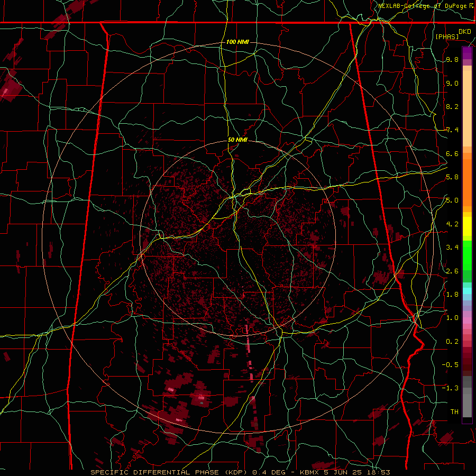Click the [PHAS] units label
Image resolution: width=476 pixels, height=476 pixels.
pyautogui.click(x=447, y=37)
